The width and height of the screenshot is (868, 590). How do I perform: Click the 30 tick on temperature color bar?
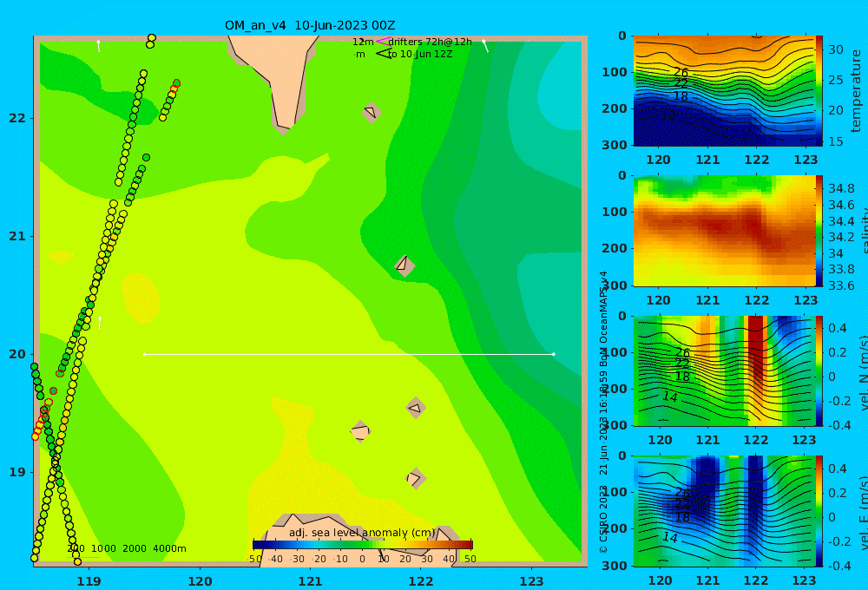pos(835,49)
